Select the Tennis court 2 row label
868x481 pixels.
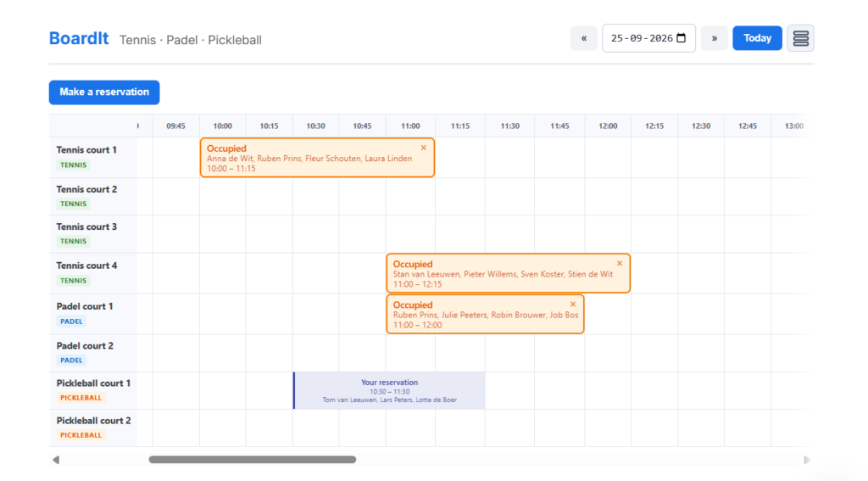point(86,189)
